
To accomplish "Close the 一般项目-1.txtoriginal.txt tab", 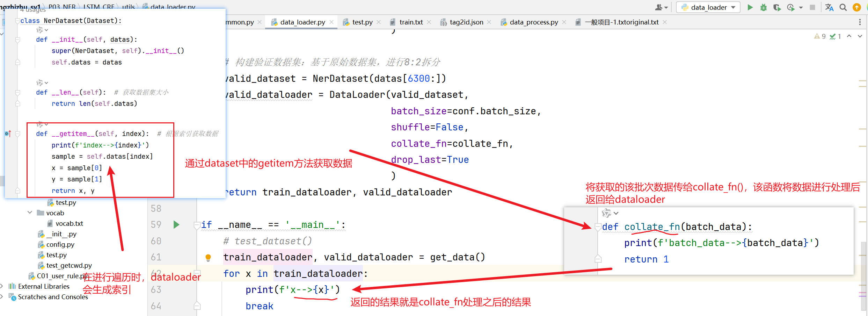I will pos(665,22).
